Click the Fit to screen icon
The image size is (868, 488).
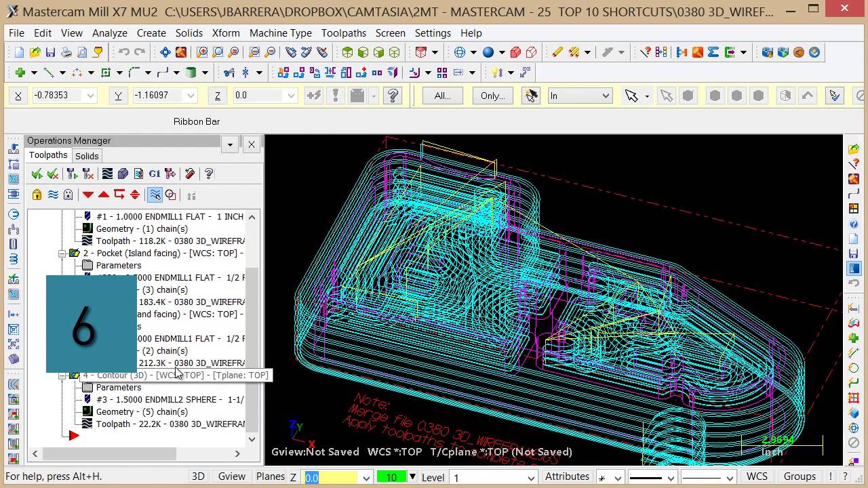(x=165, y=52)
